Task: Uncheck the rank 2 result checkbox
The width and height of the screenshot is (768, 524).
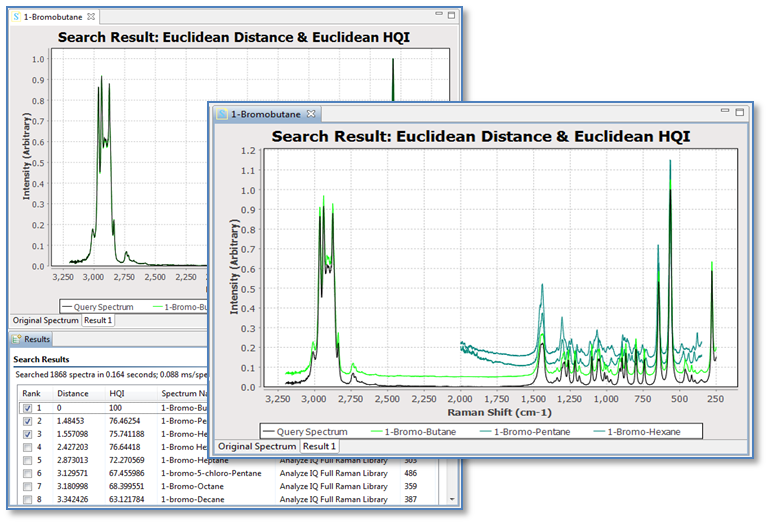Action: pyautogui.click(x=27, y=421)
